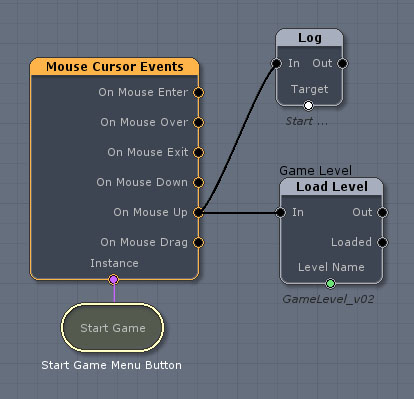Click the Level Name label
This screenshot has width=414, height=399.
tap(331, 267)
